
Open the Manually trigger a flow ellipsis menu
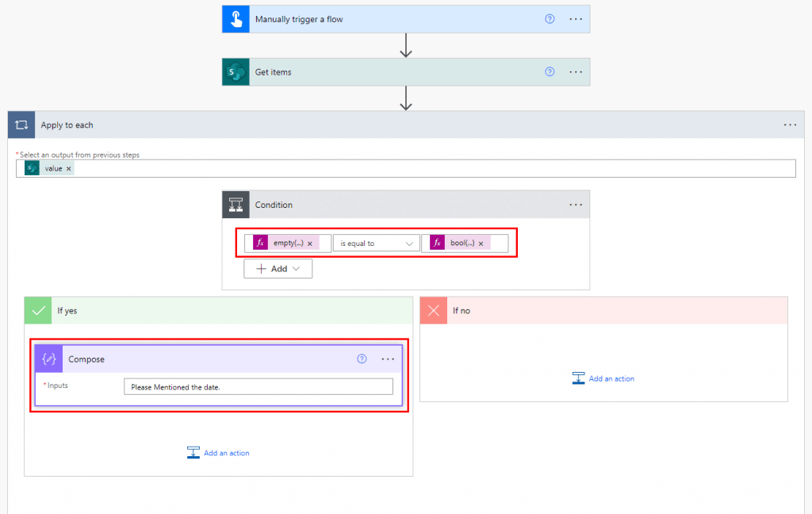click(576, 19)
